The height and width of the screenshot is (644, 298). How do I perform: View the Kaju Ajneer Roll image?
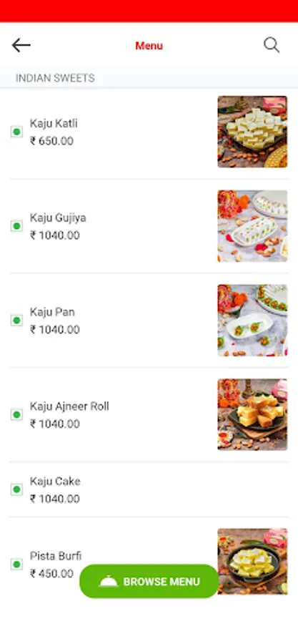click(252, 414)
